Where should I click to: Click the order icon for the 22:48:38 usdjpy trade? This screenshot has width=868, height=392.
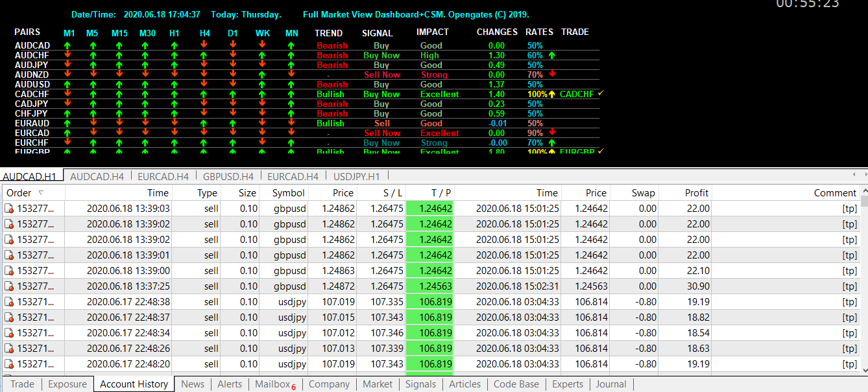[10, 302]
